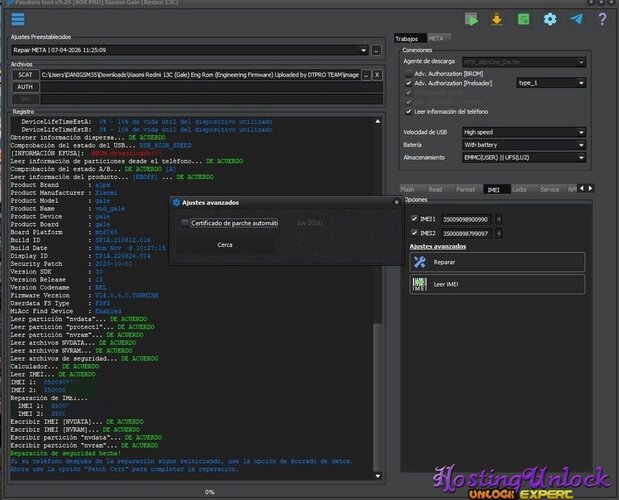
Task: Open the Agente de descarga dropdown
Action: [524, 62]
